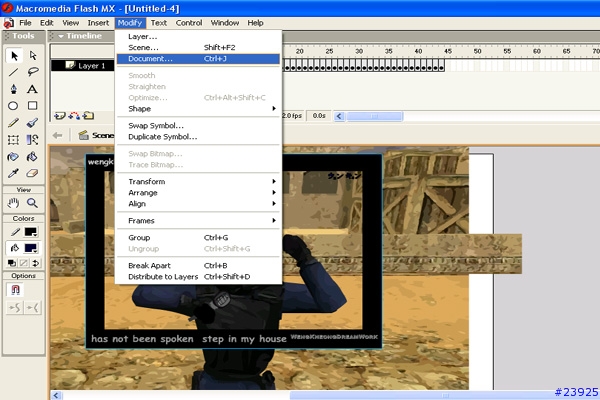The height and width of the screenshot is (400, 600).
Task: Open the Shape submenu
Action: [x=198, y=109]
